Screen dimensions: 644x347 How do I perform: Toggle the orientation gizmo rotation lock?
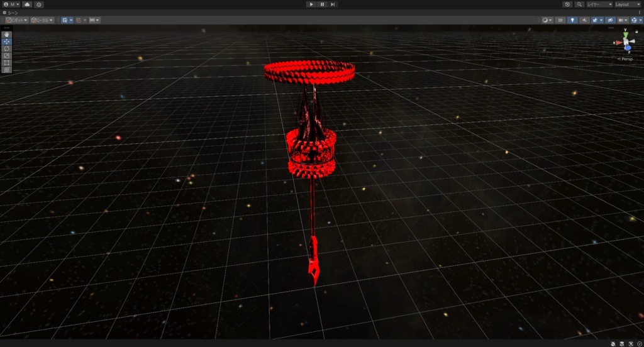636,31
